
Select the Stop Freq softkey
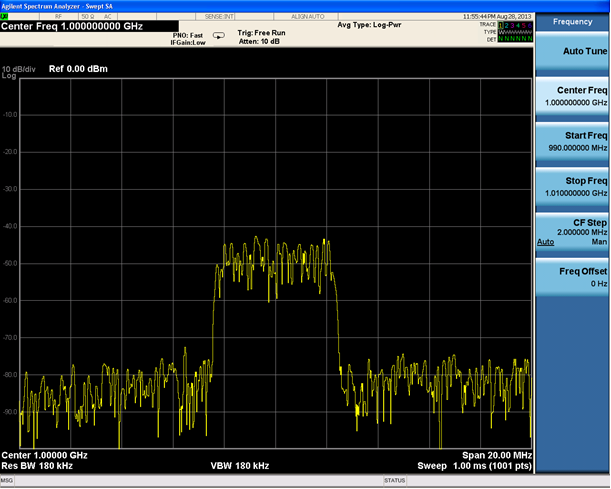573,186
